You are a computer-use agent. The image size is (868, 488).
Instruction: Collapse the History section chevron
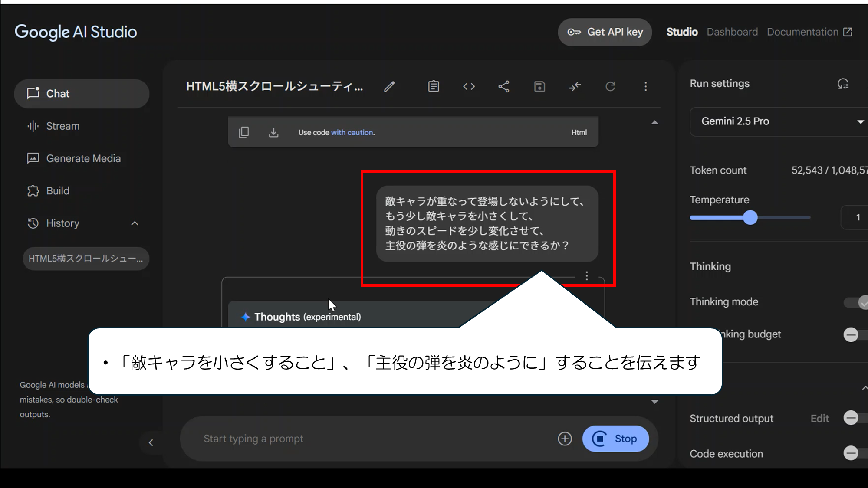[x=135, y=223]
